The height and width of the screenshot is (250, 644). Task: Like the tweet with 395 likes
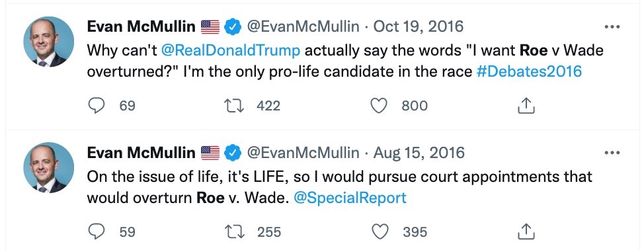(379, 232)
